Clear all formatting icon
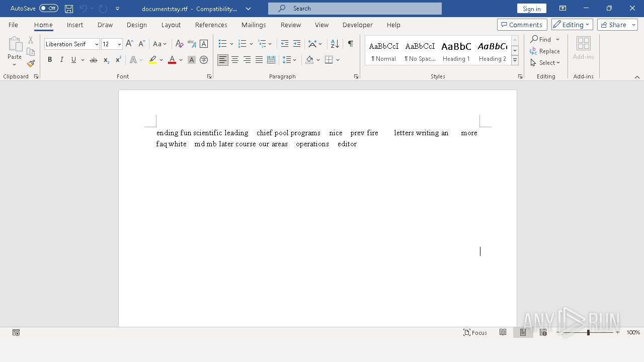Screen dimensions: 644x362 coord(179,44)
